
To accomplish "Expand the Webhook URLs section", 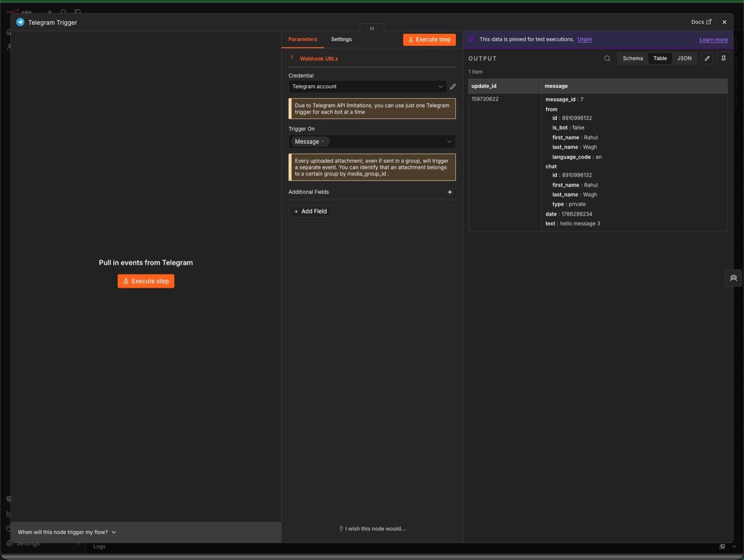I will tap(318, 58).
